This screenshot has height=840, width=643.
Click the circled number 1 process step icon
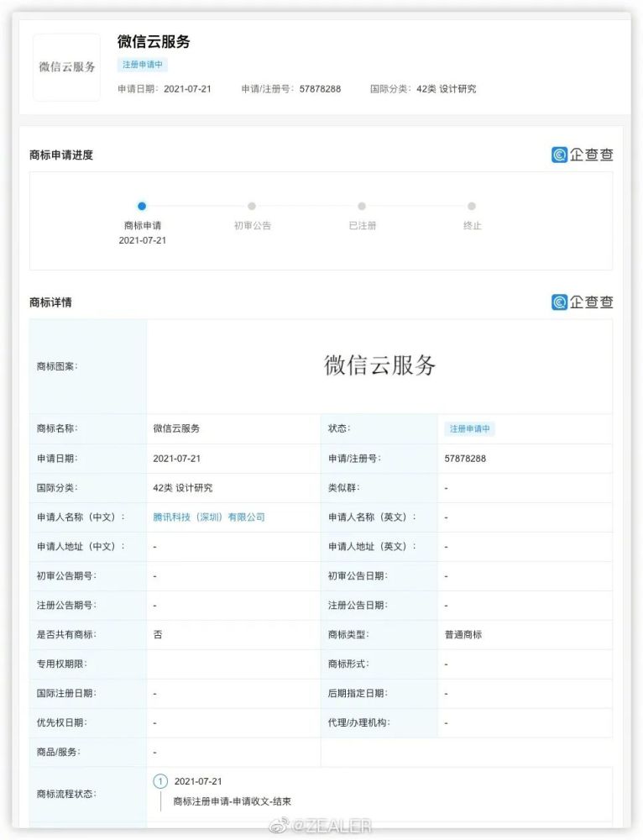coord(160,781)
